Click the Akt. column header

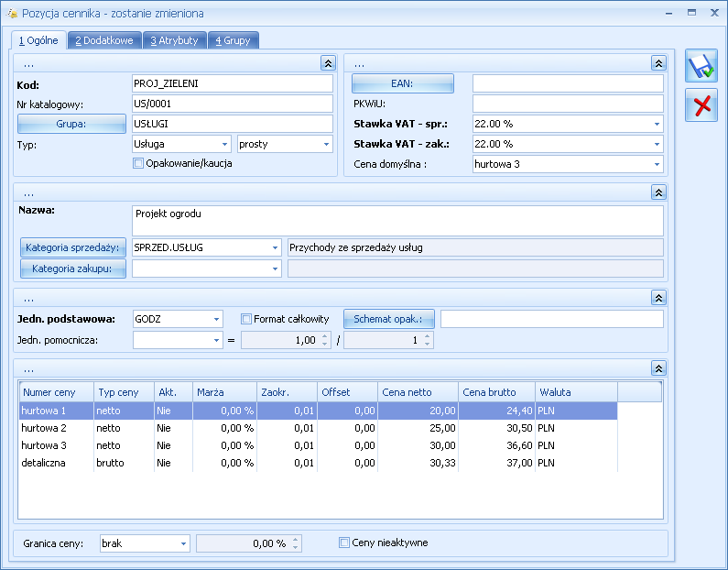click(x=173, y=392)
